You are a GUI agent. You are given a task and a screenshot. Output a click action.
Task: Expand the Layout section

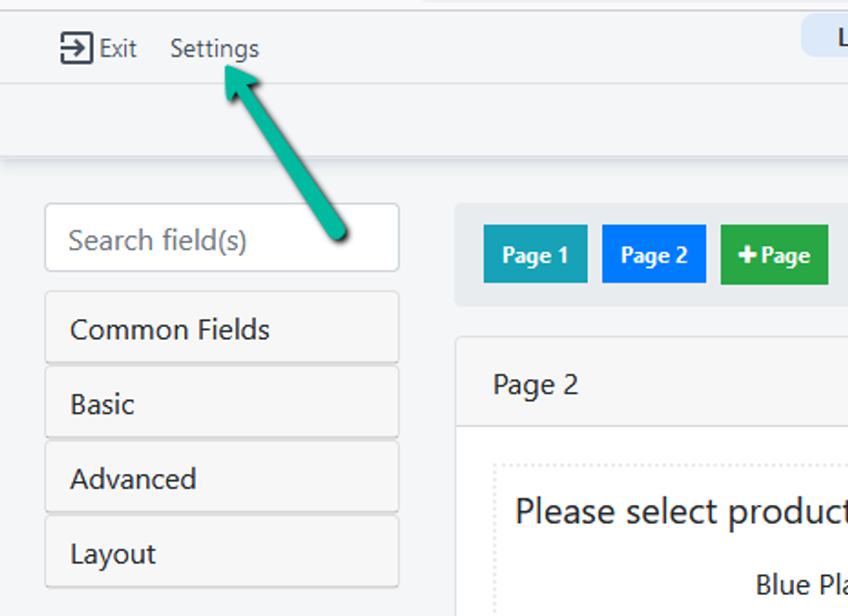(222, 553)
